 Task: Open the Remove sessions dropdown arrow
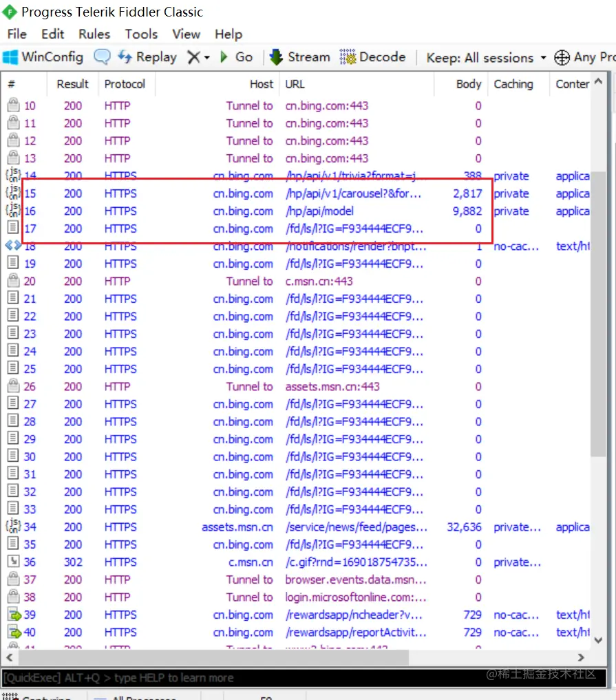(206, 58)
